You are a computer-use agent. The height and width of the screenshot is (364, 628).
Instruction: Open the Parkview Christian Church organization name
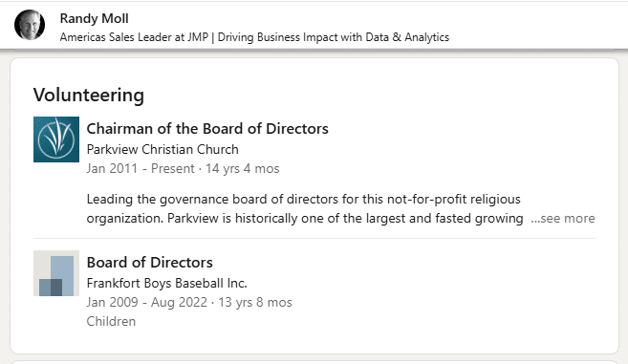[x=162, y=149]
